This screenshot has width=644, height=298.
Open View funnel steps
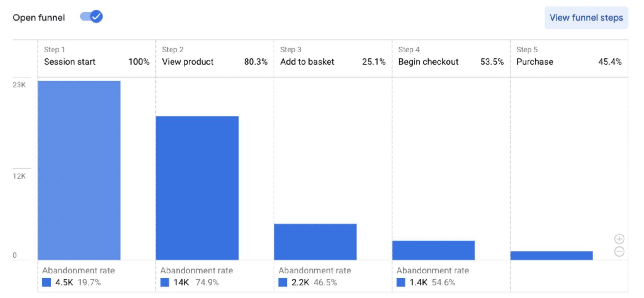click(586, 18)
